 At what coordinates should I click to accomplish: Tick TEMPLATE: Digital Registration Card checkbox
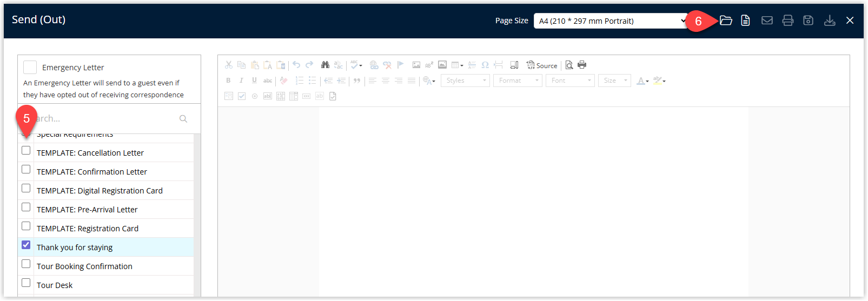click(26, 188)
